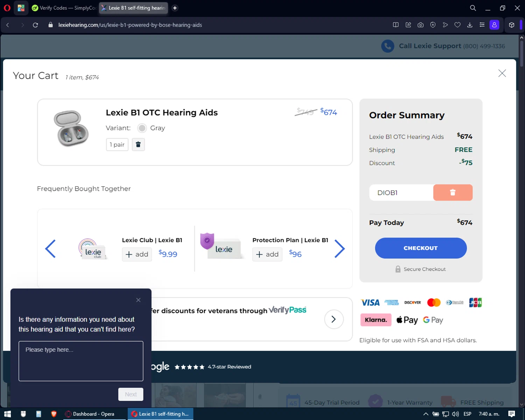The height and width of the screenshot is (420, 525).
Task: Click the network tray icon
Action: click(x=446, y=414)
